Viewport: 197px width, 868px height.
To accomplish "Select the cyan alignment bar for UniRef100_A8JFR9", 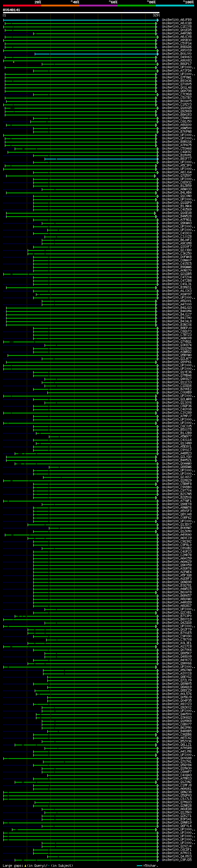I will point(81,20).
